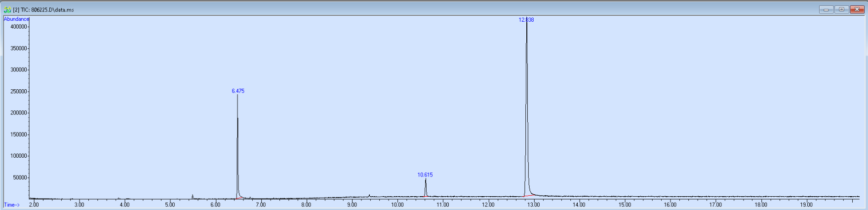
Task: Click the 50000 abundance axis value
Action: pyautogui.click(x=20, y=177)
